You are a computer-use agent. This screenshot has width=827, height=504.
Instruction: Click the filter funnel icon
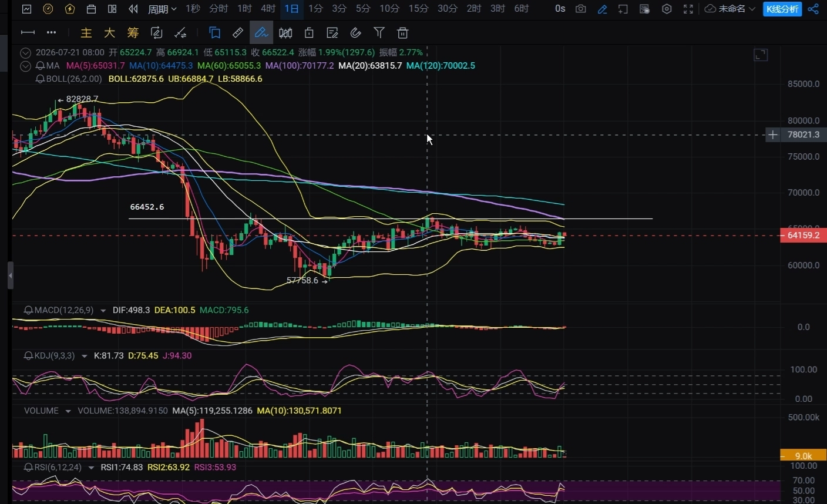tap(379, 33)
